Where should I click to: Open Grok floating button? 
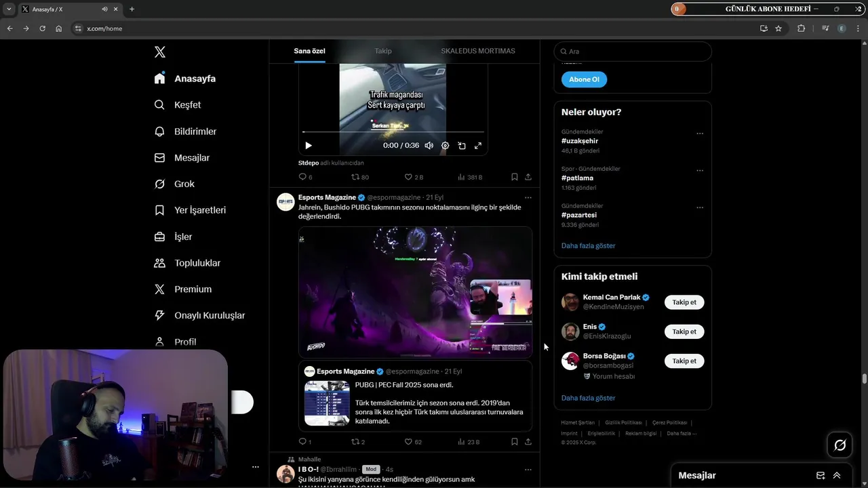point(840,445)
